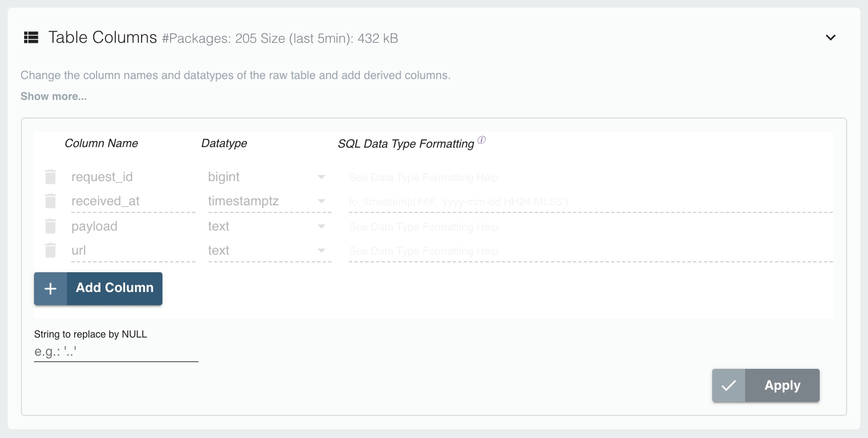Viewport: 868px width, 438px height.
Task: Click the table list icon in header
Action: click(x=31, y=37)
